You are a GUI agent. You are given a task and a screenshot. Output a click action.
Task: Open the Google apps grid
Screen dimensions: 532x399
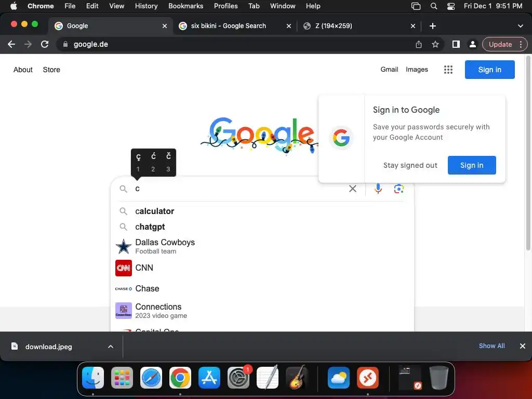(x=448, y=70)
